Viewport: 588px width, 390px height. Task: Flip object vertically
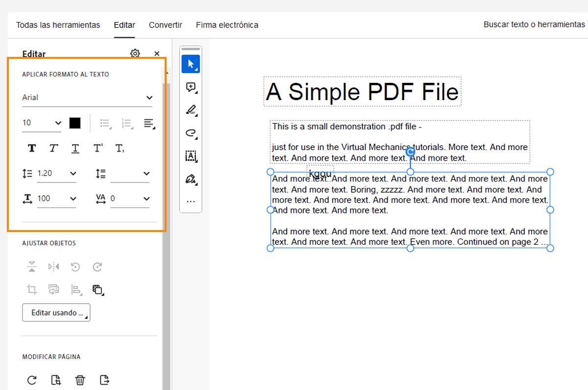click(x=32, y=267)
